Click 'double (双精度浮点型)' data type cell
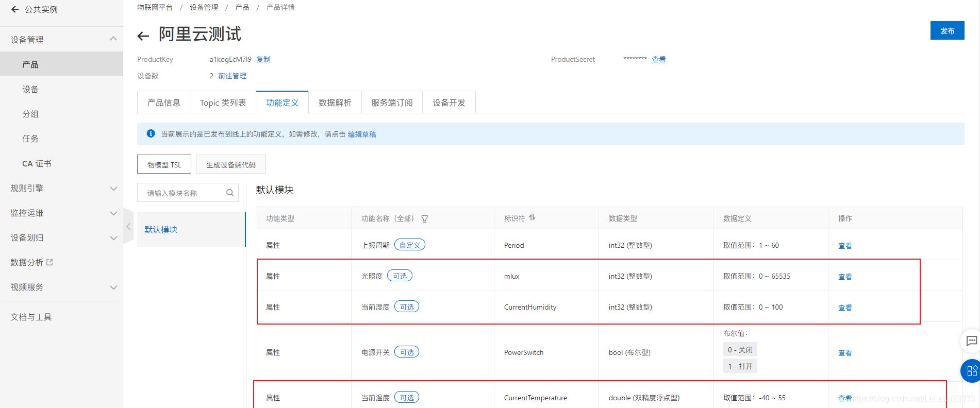The image size is (980, 408). (644, 398)
